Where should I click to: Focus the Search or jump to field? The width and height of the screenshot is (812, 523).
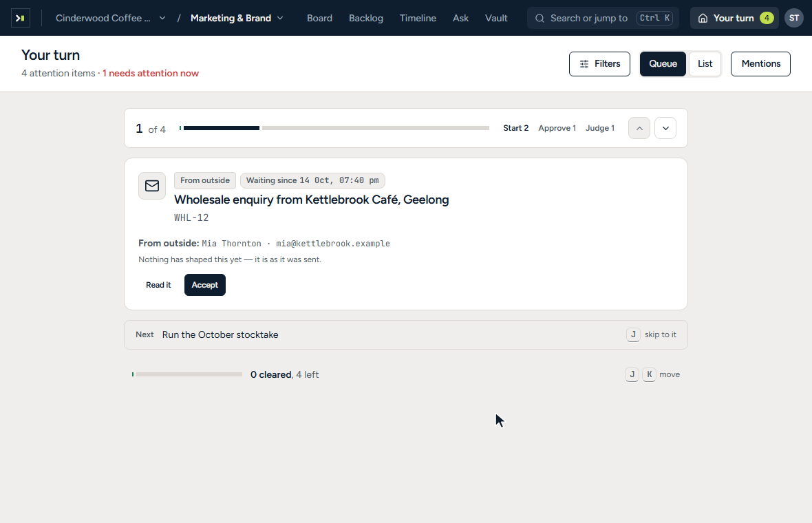click(x=603, y=18)
